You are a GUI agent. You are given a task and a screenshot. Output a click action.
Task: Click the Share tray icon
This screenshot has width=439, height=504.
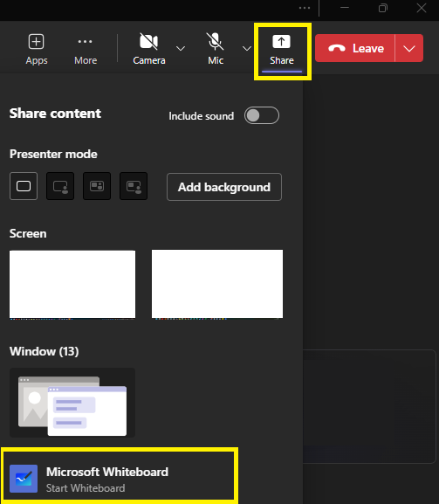click(281, 42)
